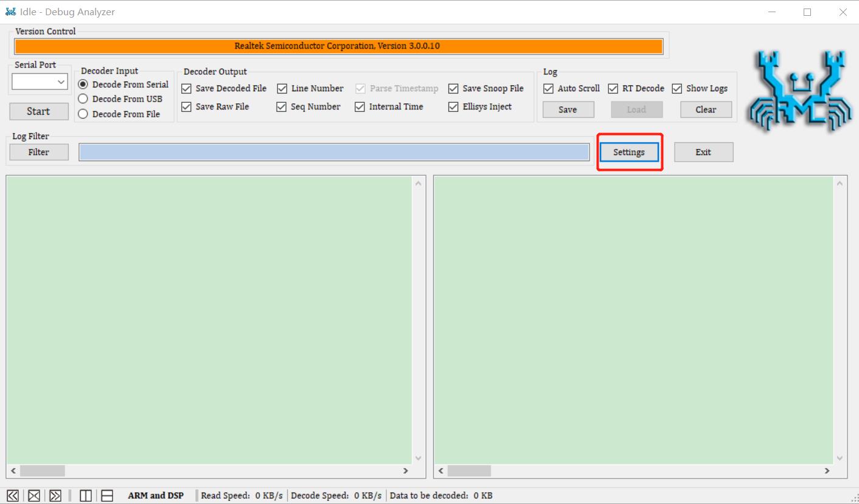
Task: Click left pane scroll-down arrow
Action: pyautogui.click(x=418, y=458)
